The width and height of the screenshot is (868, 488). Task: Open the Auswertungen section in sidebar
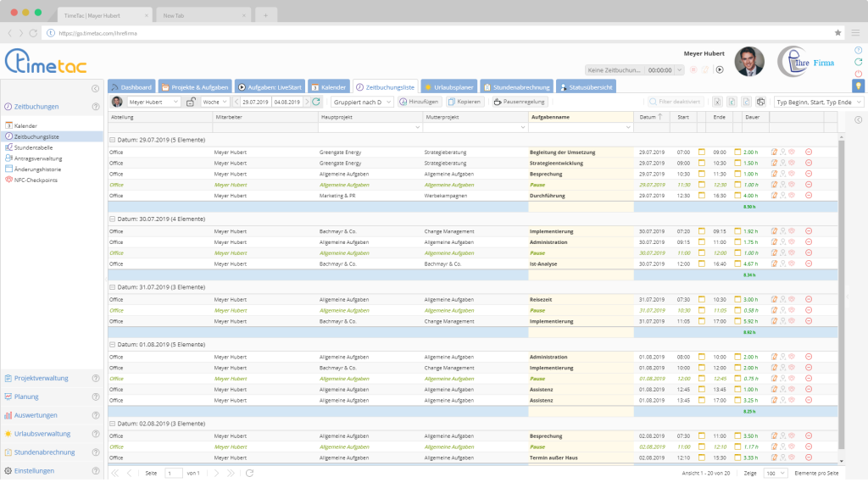[x=36, y=415]
